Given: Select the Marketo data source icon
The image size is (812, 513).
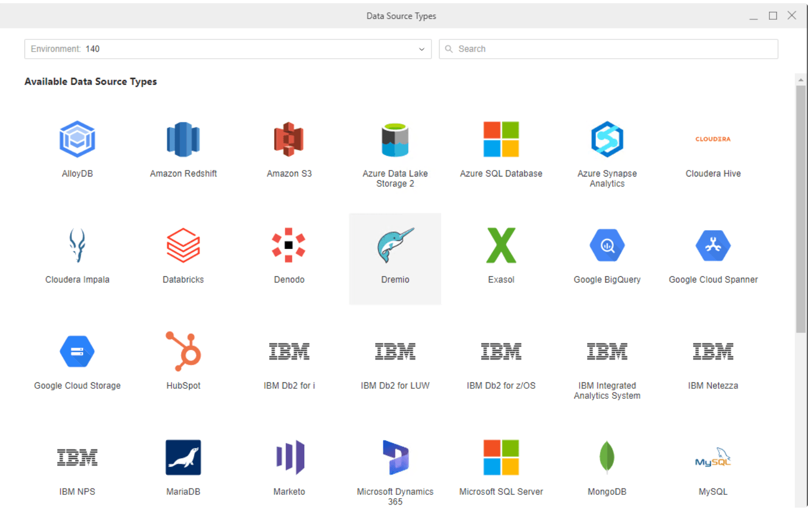Looking at the screenshot, I should (x=290, y=458).
